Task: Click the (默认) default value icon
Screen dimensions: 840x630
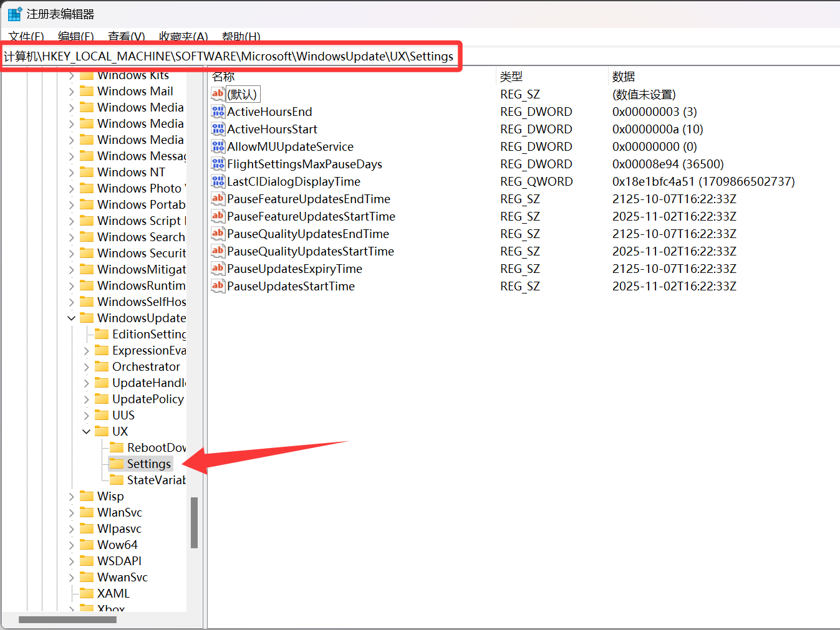Action: [218, 94]
